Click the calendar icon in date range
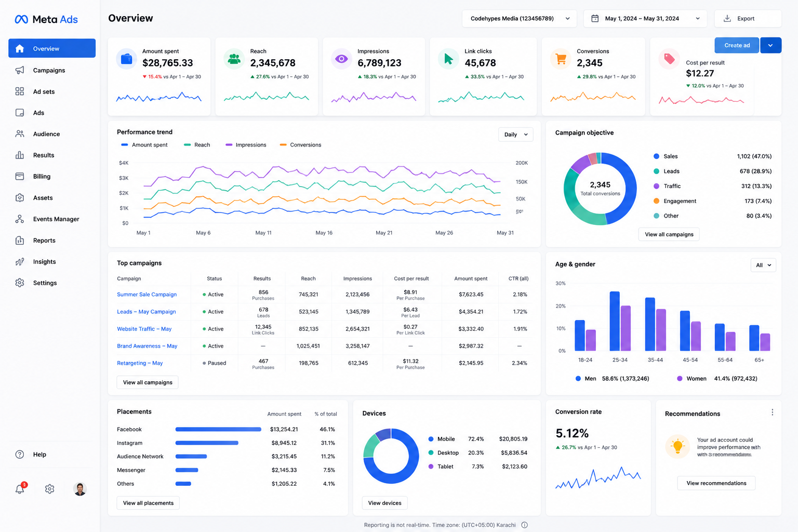798x532 pixels. [595, 19]
